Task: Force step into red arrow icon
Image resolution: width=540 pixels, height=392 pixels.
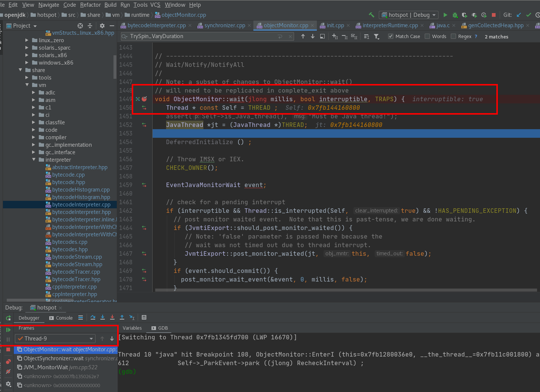Action: point(112,317)
